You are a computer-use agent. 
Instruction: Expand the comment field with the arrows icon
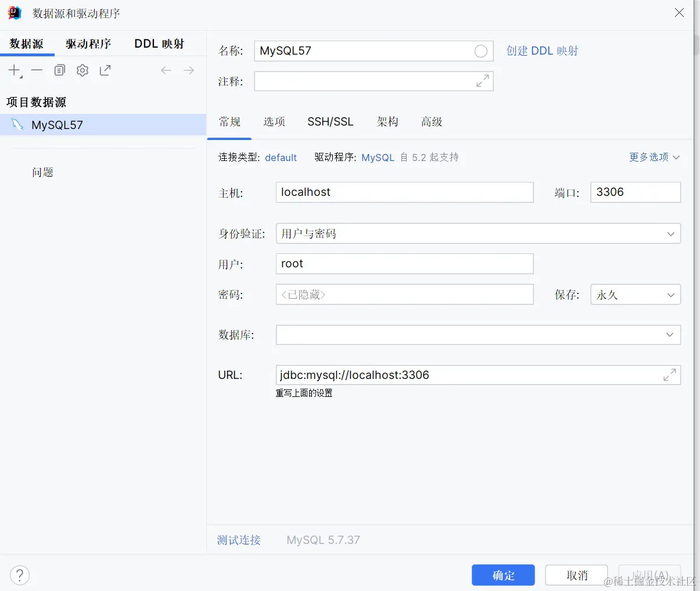(483, 81)
